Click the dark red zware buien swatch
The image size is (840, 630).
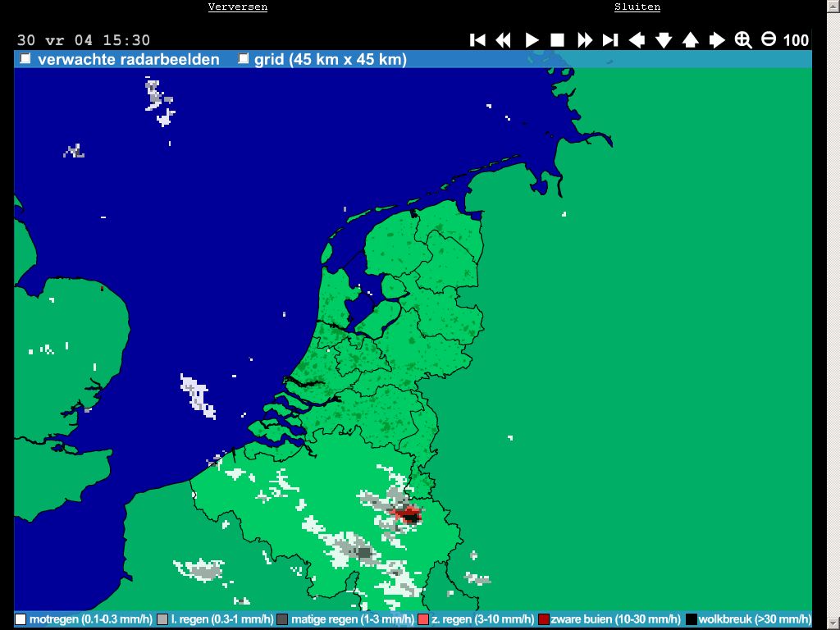pyautogui.click(x=544, y=619)
